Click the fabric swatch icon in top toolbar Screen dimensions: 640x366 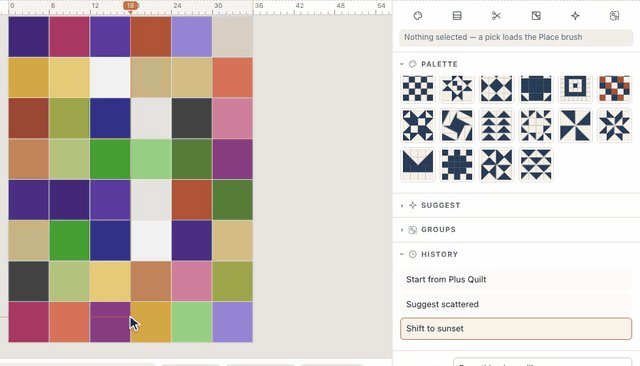(x=536, y=16)
